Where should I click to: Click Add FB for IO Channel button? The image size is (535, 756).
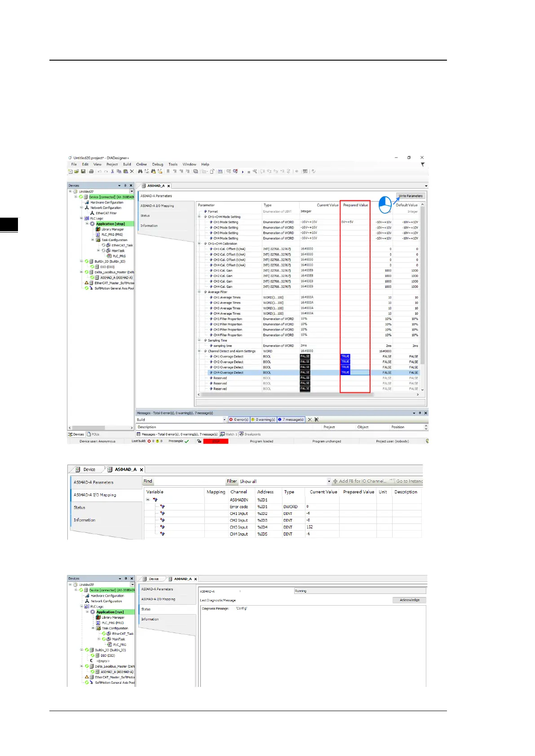[360, 481]
